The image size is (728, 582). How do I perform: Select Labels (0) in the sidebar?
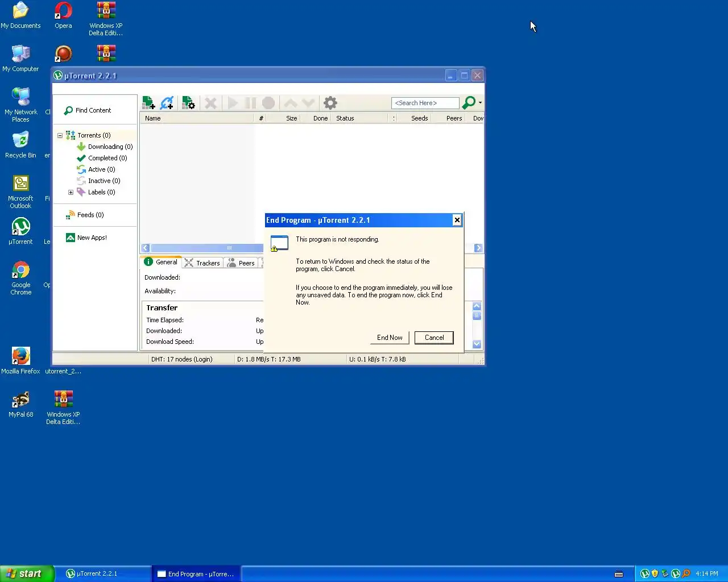tap(101, 192)
